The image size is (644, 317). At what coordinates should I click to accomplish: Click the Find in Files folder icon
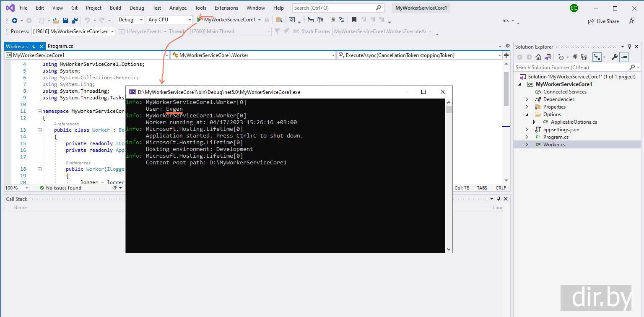(279, 20)
